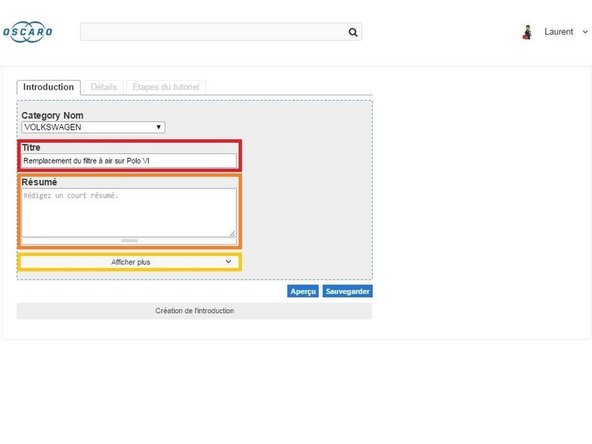592x444 pixels.
Task: Click the grip bar below Résumé box
Action: click(x=129, y=240)
